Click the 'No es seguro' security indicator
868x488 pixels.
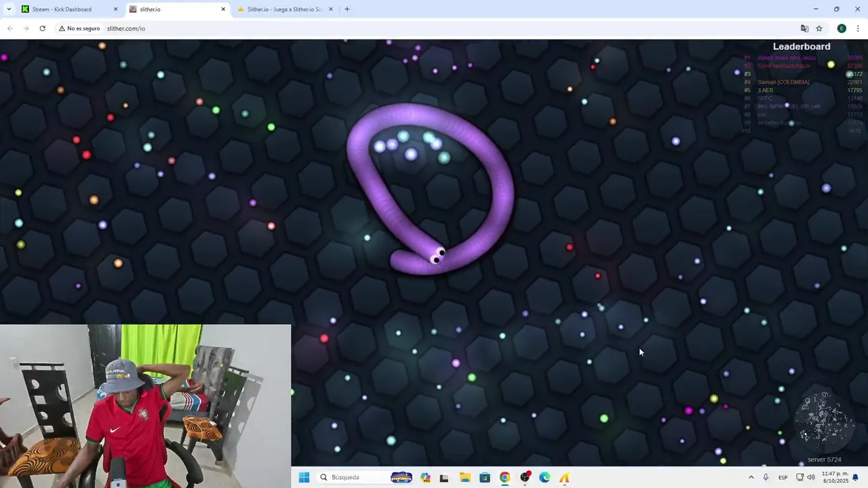(x=79, y=28)
